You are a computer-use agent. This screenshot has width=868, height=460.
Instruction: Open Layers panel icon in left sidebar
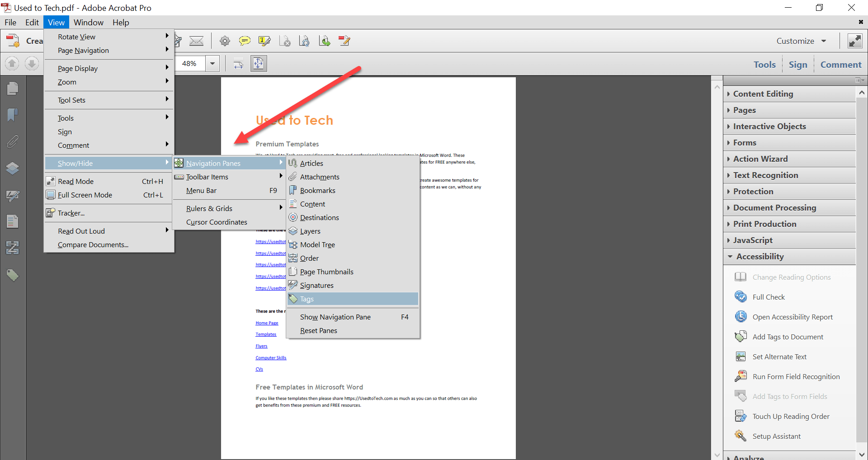point(13,169)
